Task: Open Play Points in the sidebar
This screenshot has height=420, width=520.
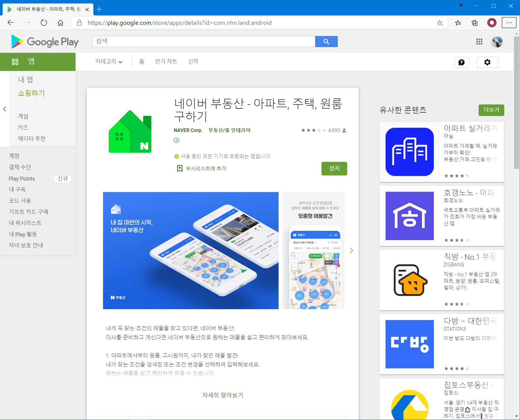Action: pyautogui.click(x=22, y=178)
